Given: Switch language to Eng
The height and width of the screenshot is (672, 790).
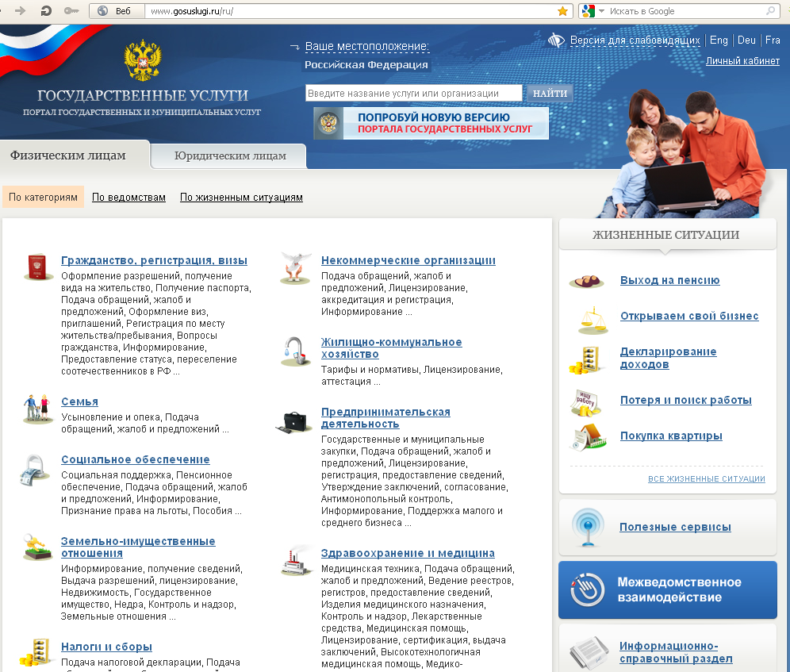Looking at the screenshot, I should [719, 40].
